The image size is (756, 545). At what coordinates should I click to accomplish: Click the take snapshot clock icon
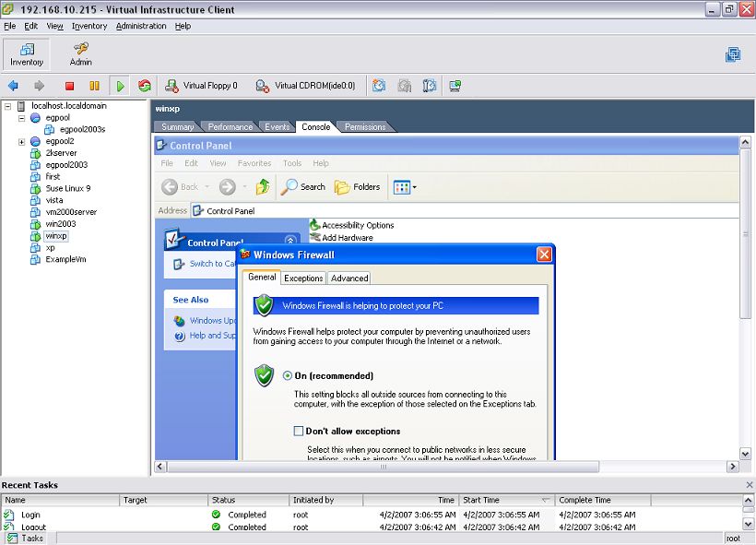coord(379,86)
